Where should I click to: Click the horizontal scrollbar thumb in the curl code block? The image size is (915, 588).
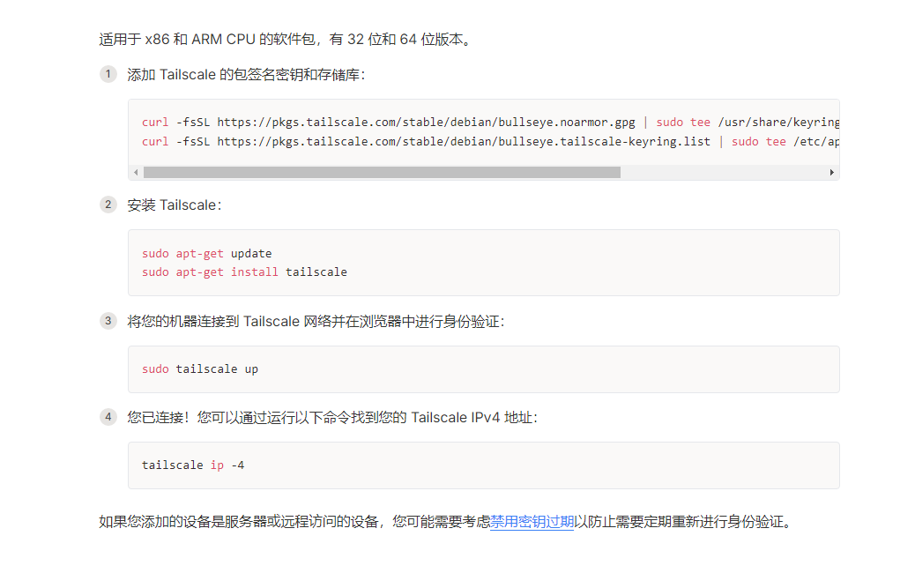tap(383, 173)
